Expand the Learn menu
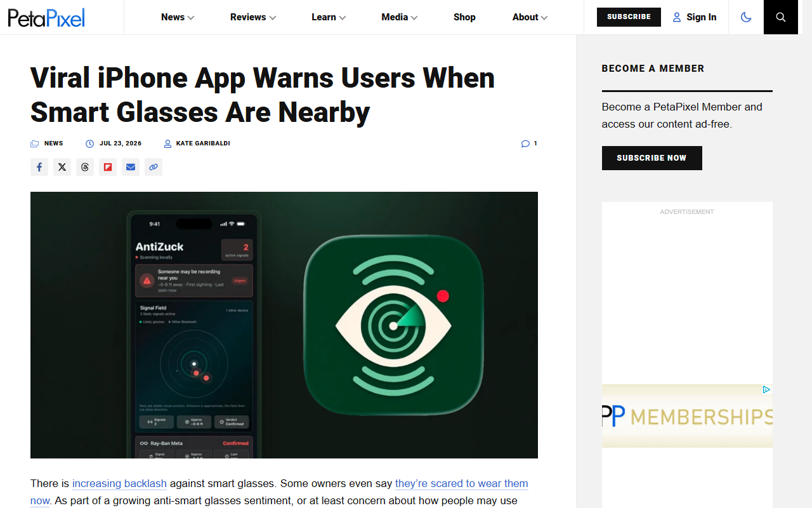812x508 pixels. (x=329, y=17)
